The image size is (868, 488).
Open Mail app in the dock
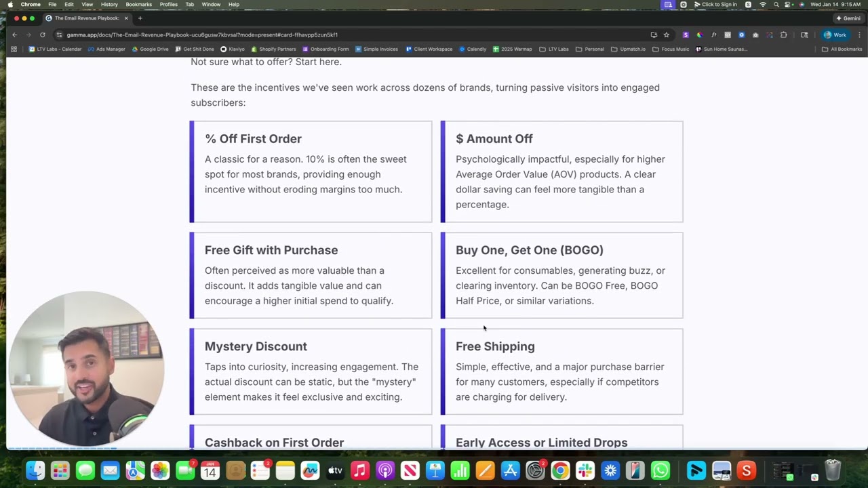(111, 470)
